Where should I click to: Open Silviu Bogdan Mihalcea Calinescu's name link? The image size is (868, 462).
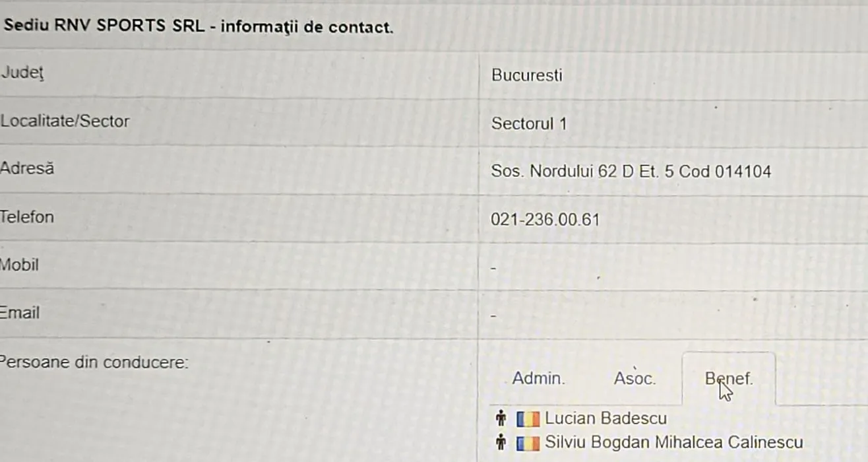click(x=673, y=442)
